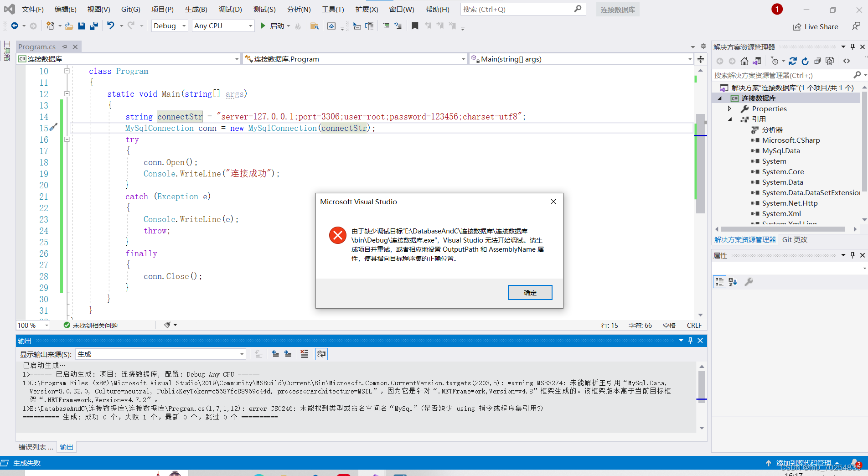Switch Properties panel to alphabetical sorting
This screenshot has width=868, height=476.
coord(732,282)
